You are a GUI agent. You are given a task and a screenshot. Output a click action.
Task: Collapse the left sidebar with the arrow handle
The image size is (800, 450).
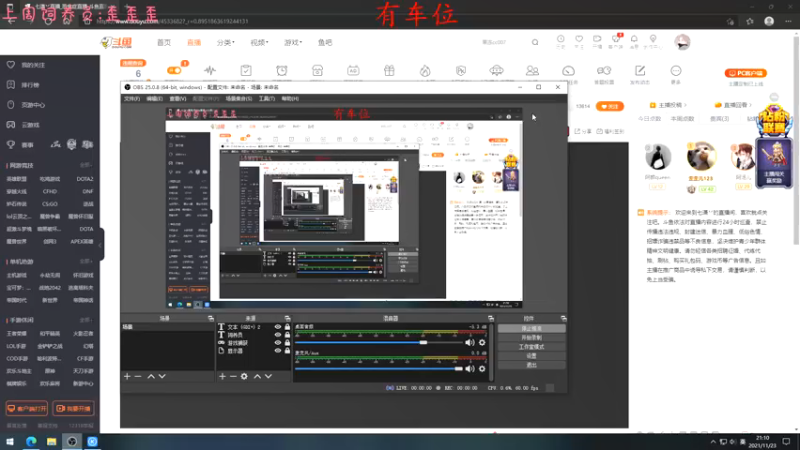(x=101, y=245)
